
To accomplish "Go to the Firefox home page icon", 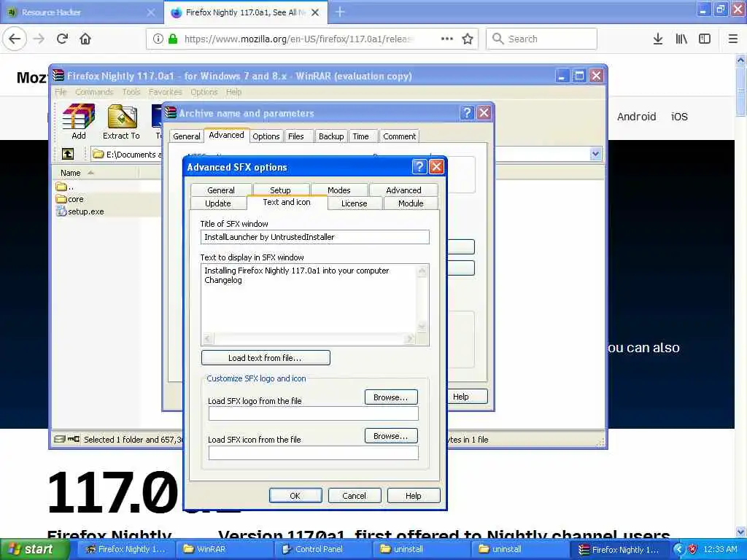I will (x=85, y=39).
